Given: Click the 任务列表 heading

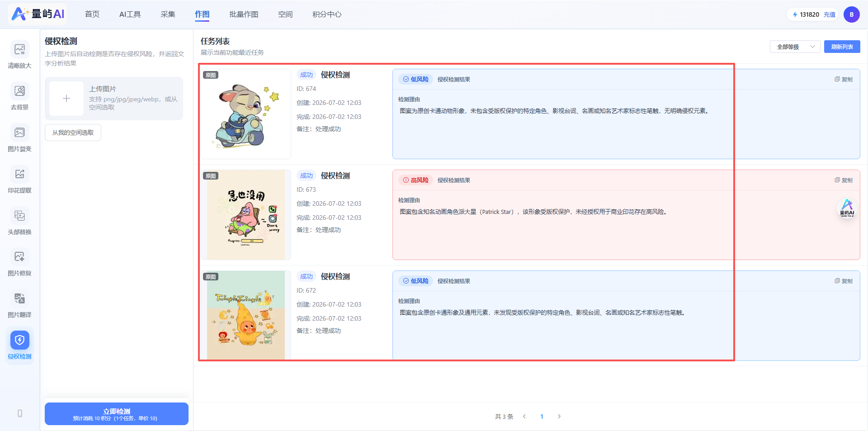Looking at the screenshot, I should pyautogui.click(x=215, y=41).
